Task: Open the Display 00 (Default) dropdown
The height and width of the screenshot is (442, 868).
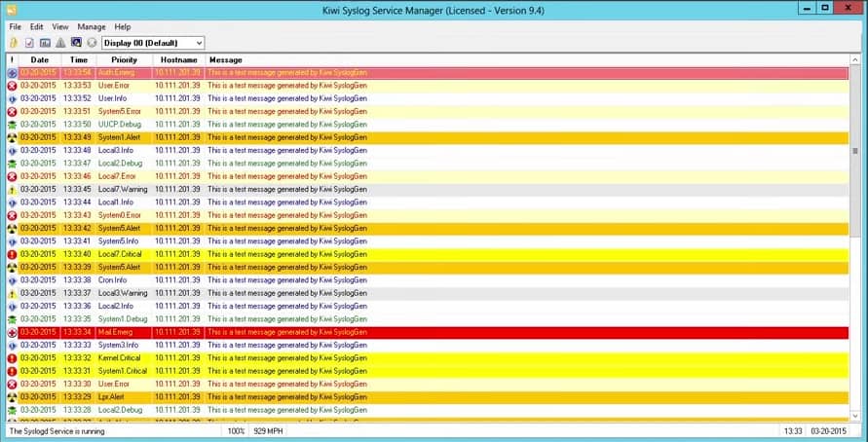Action: click(x=153, y=43)
